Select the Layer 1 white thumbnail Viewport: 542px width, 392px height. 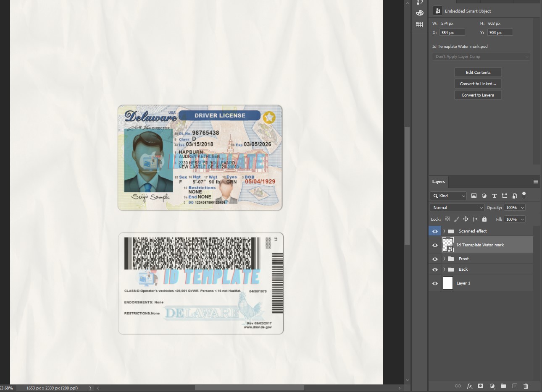(x=448, y=283)
